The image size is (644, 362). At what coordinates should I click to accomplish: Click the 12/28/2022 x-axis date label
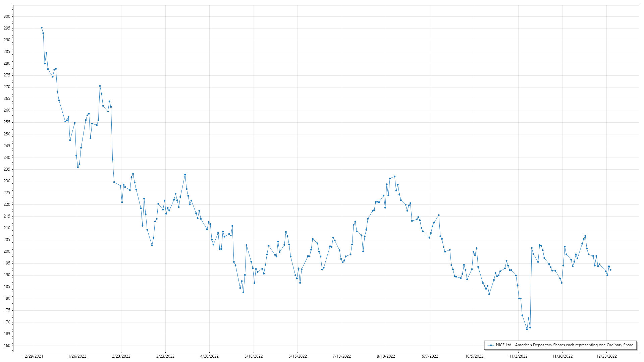(x=606, y=356)
